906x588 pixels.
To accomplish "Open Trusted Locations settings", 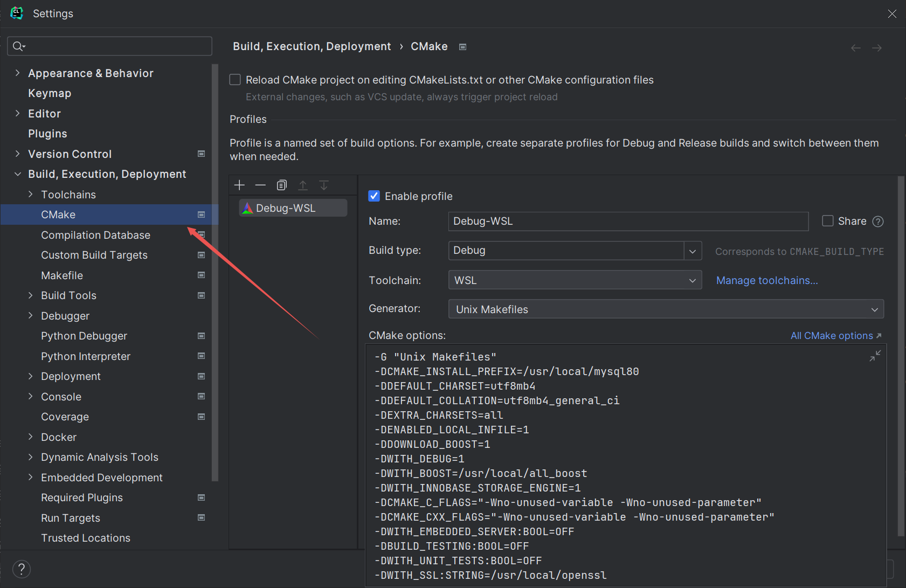I will tap(86, 538).
